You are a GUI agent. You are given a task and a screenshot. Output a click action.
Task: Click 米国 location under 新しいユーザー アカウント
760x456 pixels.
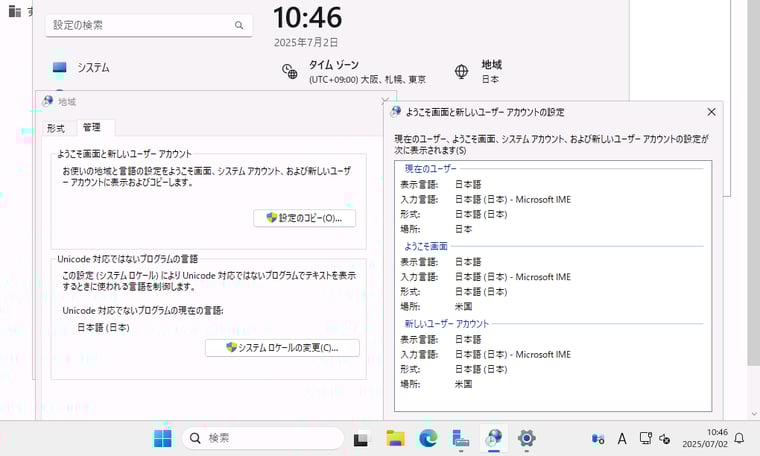pos(463,384)
